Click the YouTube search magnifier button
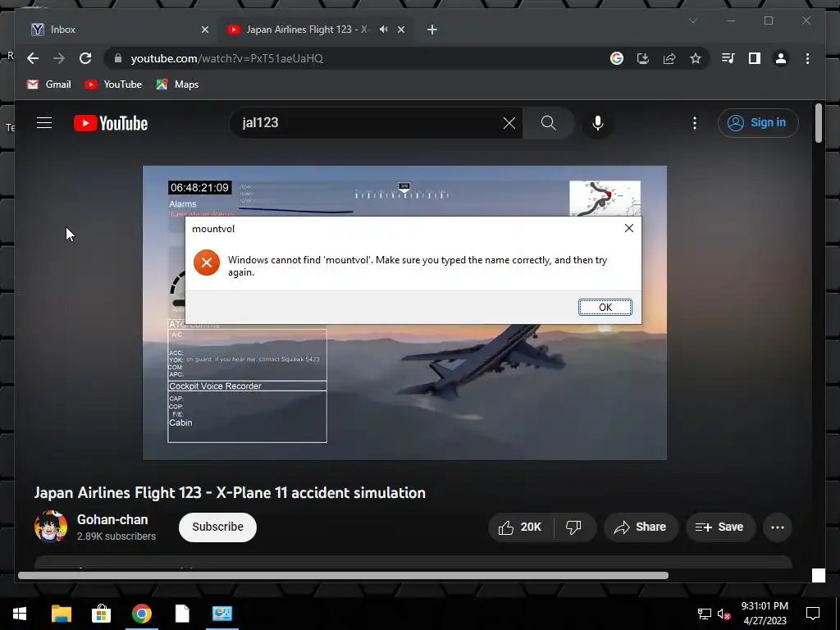 tap(549, 123)
